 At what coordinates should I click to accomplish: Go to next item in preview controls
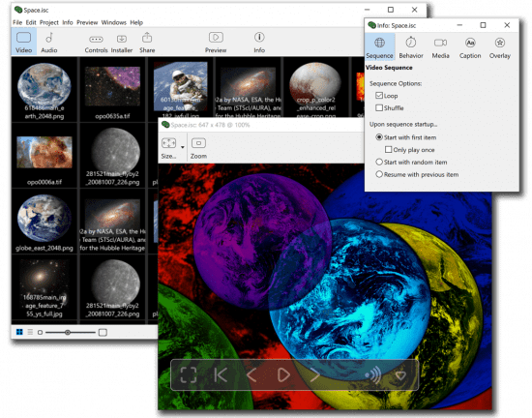click(314, 375)
